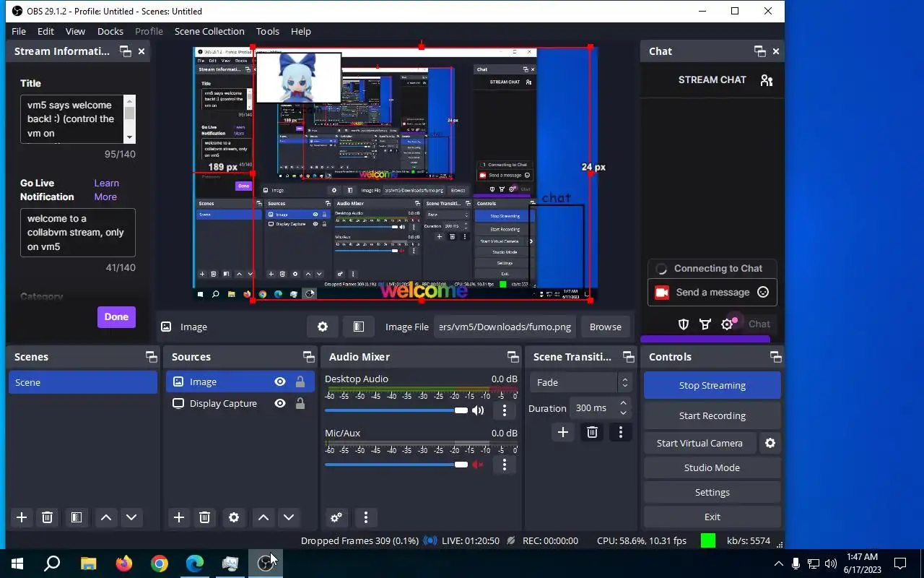Follow the Learn More link
924x578 pixels.
pos(106,190)
